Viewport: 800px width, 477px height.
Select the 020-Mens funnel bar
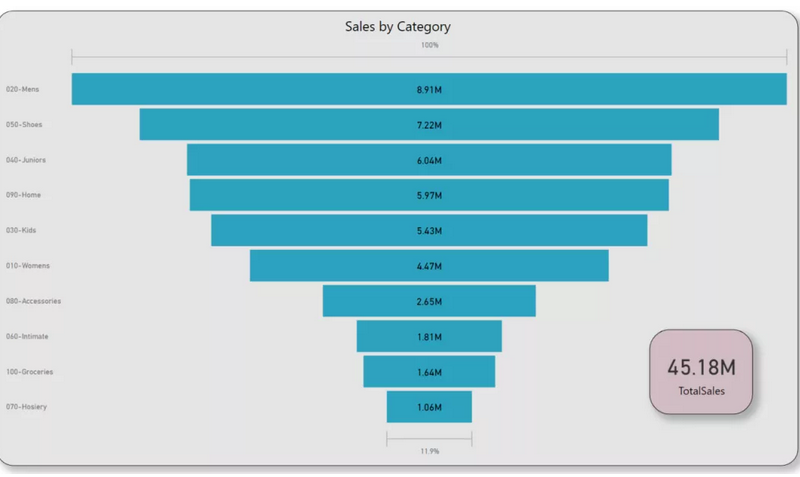pyautogui.click(x=429, y=89)
